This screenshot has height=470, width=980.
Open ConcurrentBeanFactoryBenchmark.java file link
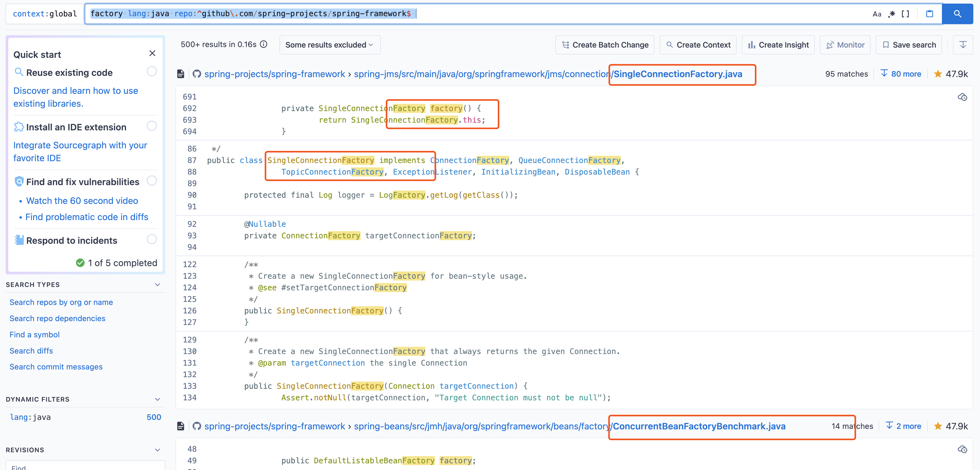699,426
